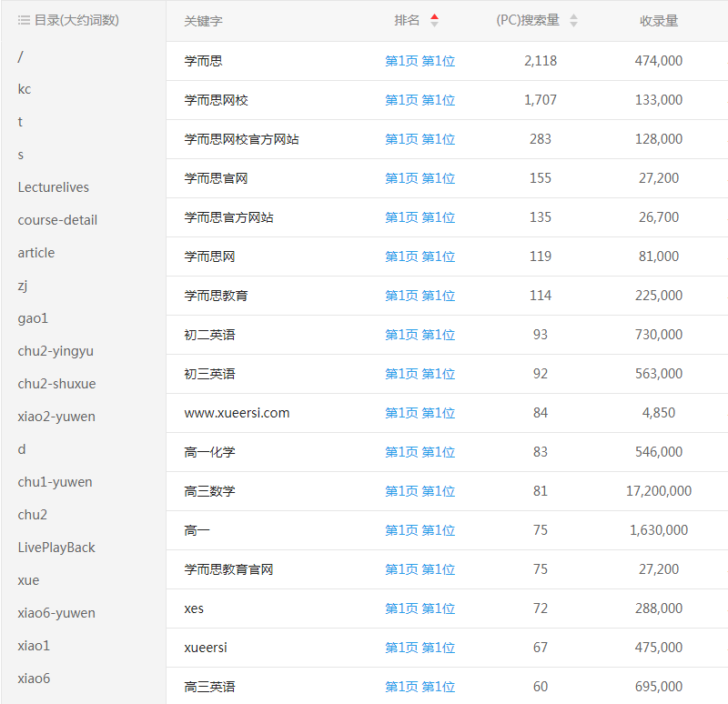Open ranking link for 高三数学 row
Image resolution: width=728 pixels, height=704 pixels.
(x=420, y=491)
